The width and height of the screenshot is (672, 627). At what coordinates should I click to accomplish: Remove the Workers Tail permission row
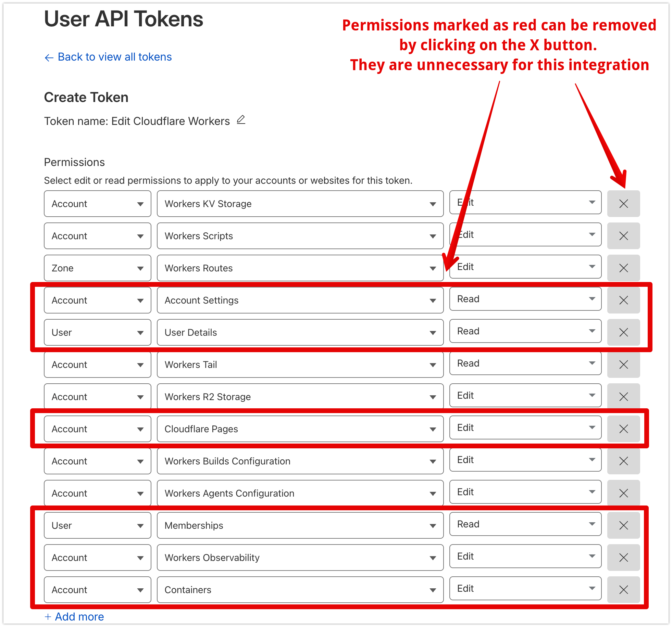(x=623, y=364)
